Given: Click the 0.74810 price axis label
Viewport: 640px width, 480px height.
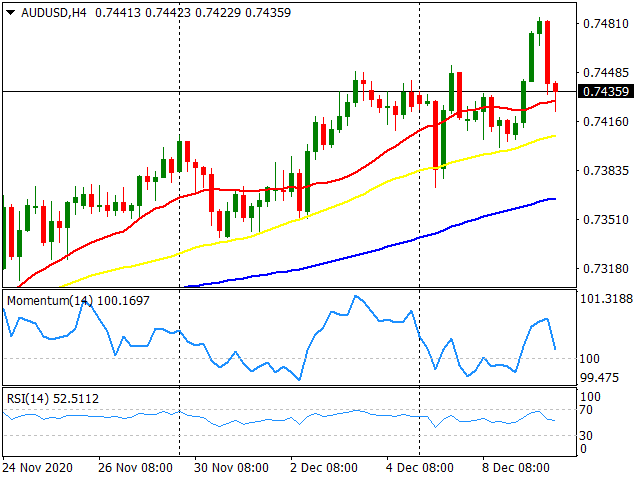Looking at the screenshot, I should point(606,24).
